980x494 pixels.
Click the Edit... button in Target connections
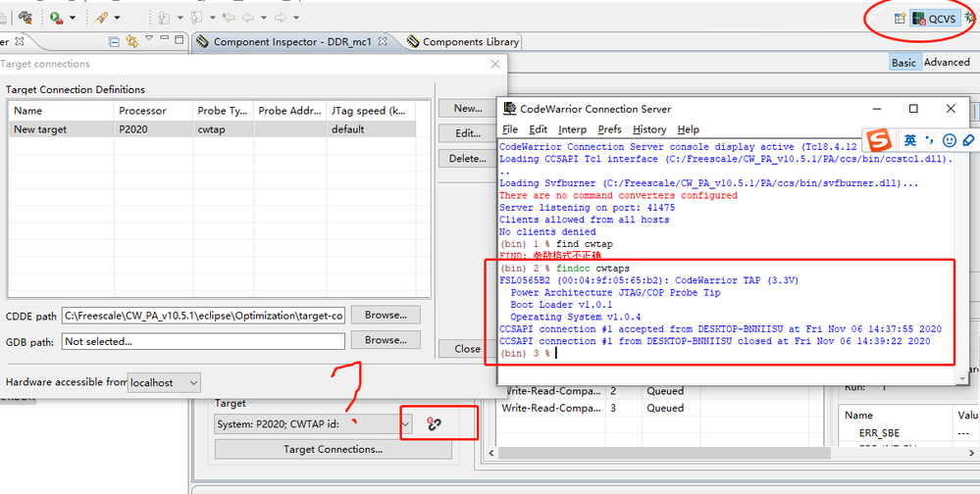click(x=468, y=133)
